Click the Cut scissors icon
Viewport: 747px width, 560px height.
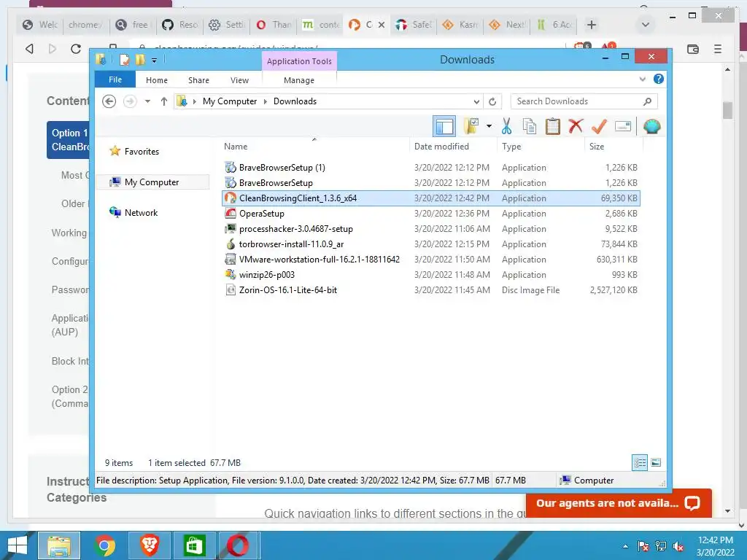tap(506, 127)
